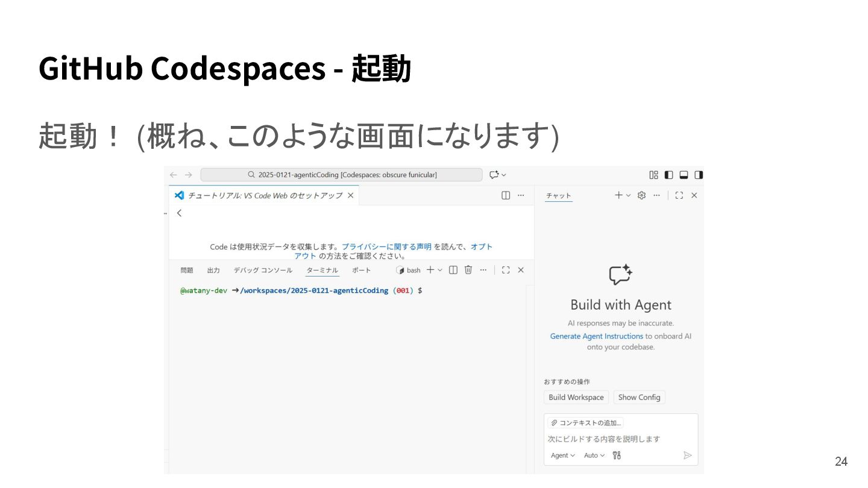Open chat panel More Actions ellipsis

click(656, 195)
